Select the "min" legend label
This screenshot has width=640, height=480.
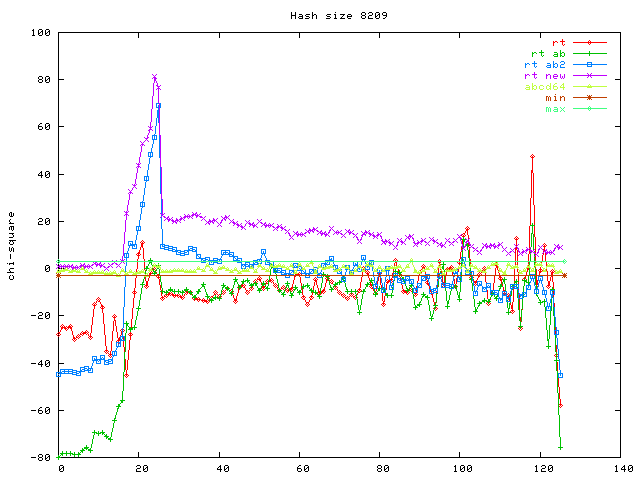point(556,98)
